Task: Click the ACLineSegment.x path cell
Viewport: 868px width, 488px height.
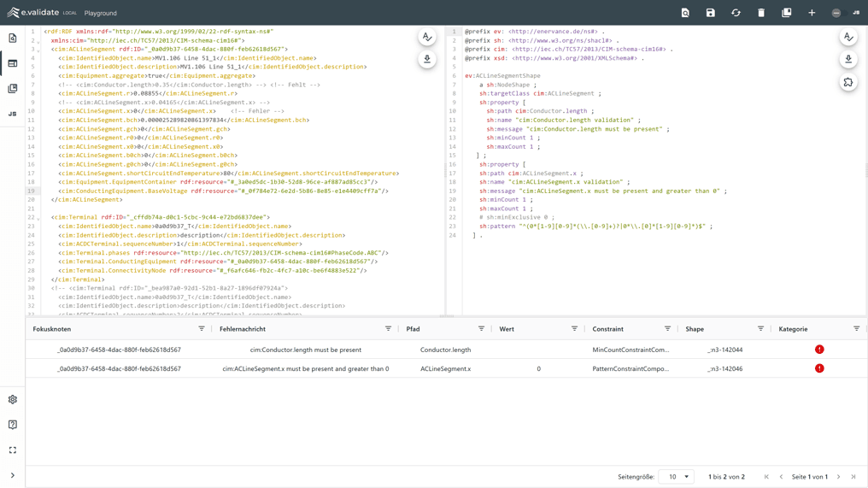Action: 446,368
